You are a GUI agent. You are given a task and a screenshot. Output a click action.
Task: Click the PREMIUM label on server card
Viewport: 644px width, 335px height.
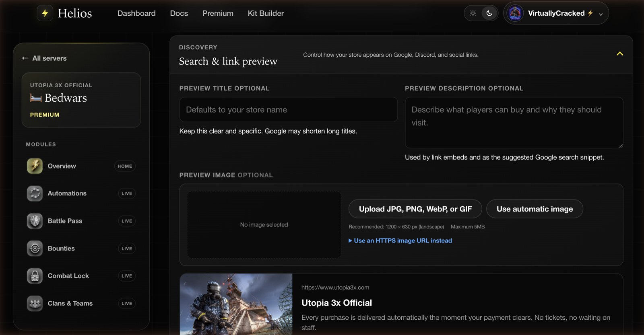coord(45,115)
